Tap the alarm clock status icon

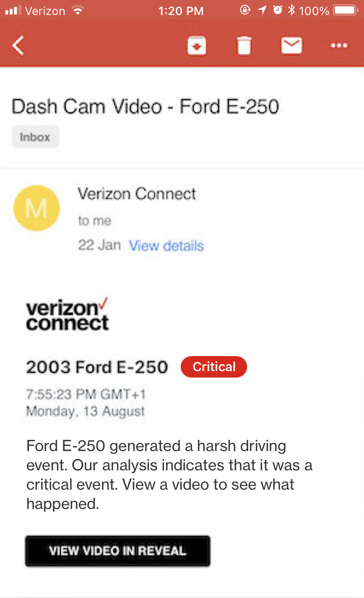(277, 9)
